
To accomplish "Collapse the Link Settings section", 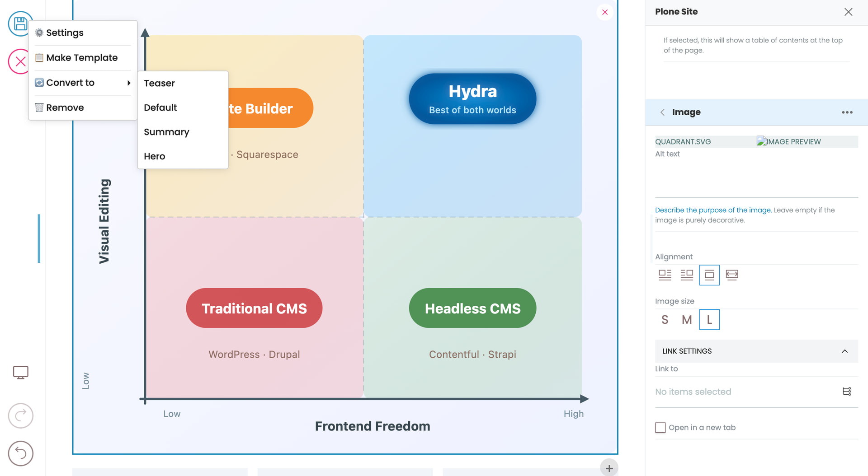I will (x=844, y=351).
